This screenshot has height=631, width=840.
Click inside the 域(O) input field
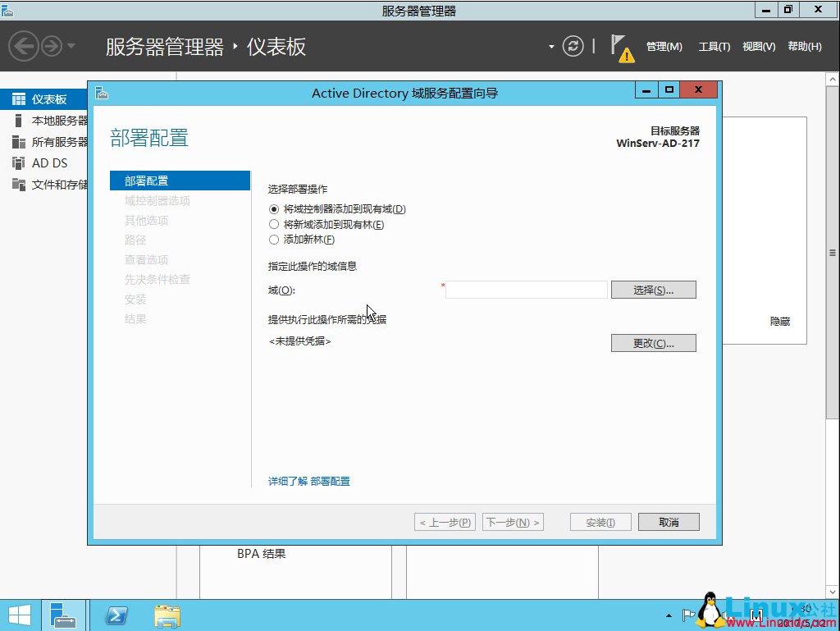(x=526, y=289)
